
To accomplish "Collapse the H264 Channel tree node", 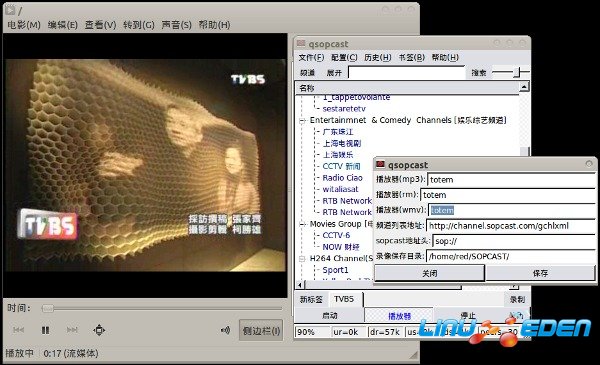I will point(302,259).
